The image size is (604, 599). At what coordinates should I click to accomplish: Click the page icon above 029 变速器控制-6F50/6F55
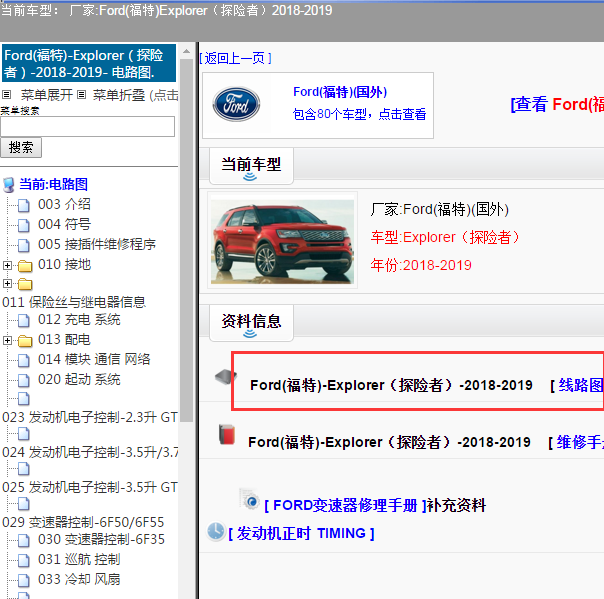point(23,503)
